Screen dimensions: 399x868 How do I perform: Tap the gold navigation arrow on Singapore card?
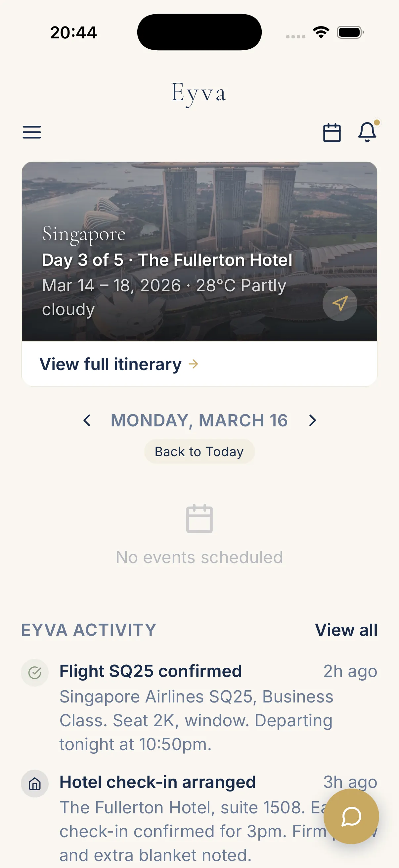340,304
